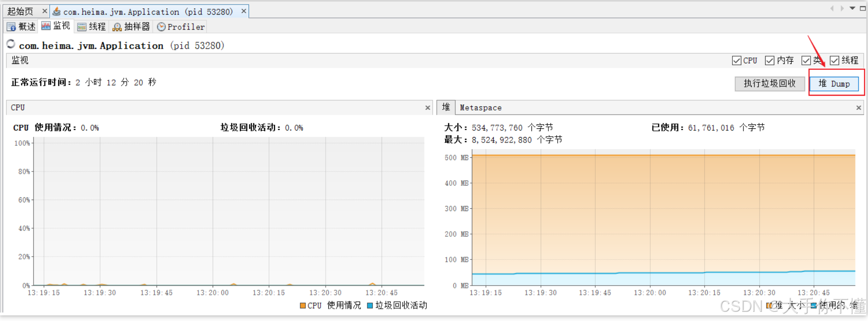The width and height of the screenshot is (868, 321).
Task: Select the 堆 heap tab
Action: pyautogui.click(x=446, y=107)
